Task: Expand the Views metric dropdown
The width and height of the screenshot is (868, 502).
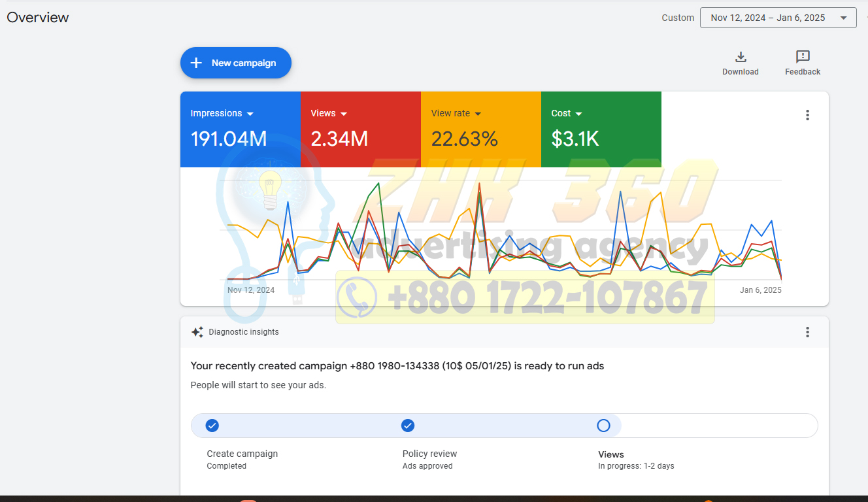Action: (x=344, y=114)
